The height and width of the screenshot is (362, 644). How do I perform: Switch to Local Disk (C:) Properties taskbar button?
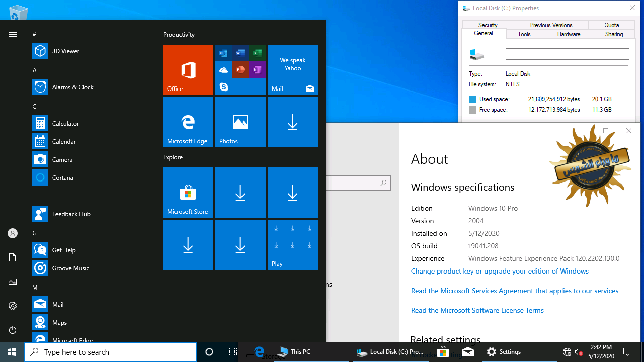[x=391, y=352]
